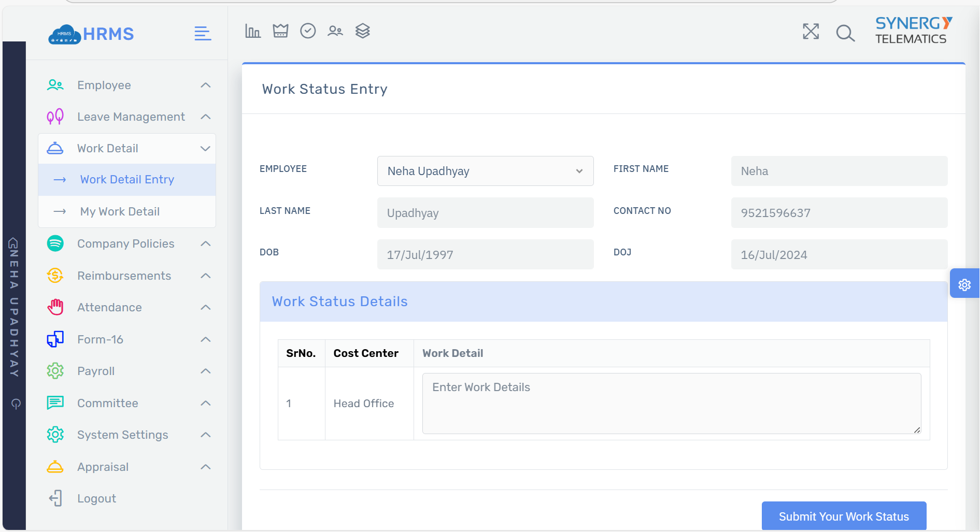Click the bar chart icon in top toolbar
The image size is (980, 532).
click(252, 32)
